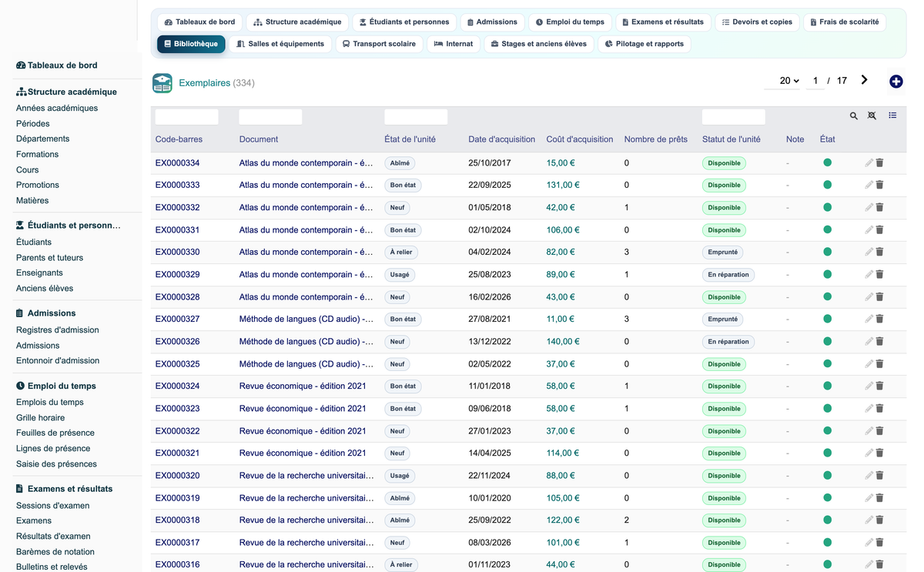Click the Code-barres filter input

coord(187,117)
